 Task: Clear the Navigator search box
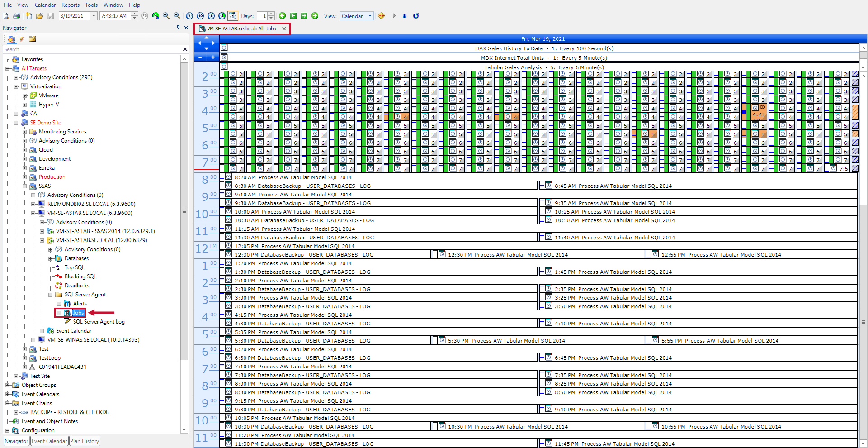(184, 49)
